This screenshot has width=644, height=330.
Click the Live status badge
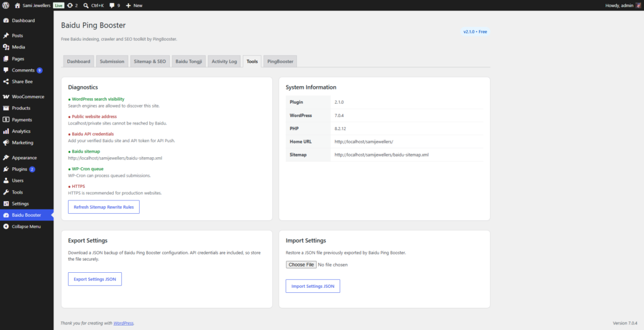click(58, 5)
